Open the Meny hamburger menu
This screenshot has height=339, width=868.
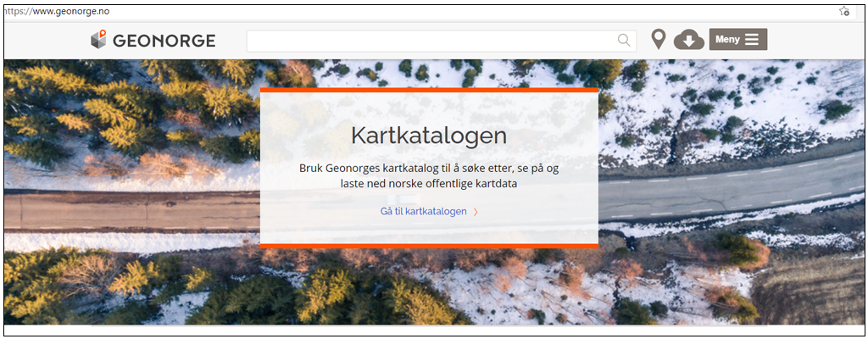[x=738, y=39]
